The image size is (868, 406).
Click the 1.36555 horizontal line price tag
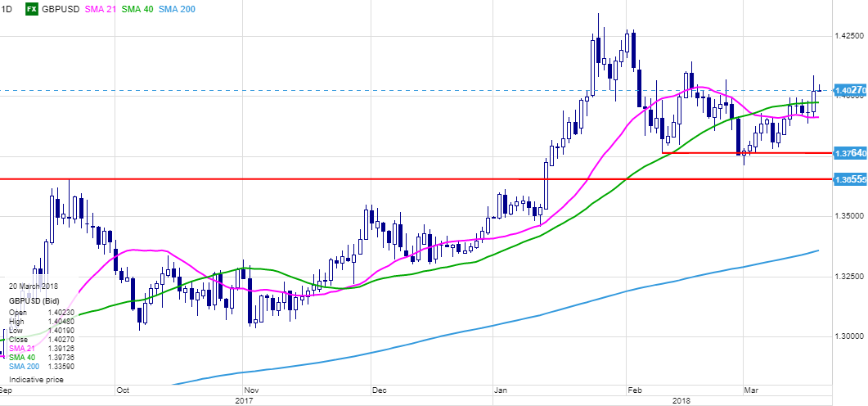pyautogui.click(x=850, y=179)
